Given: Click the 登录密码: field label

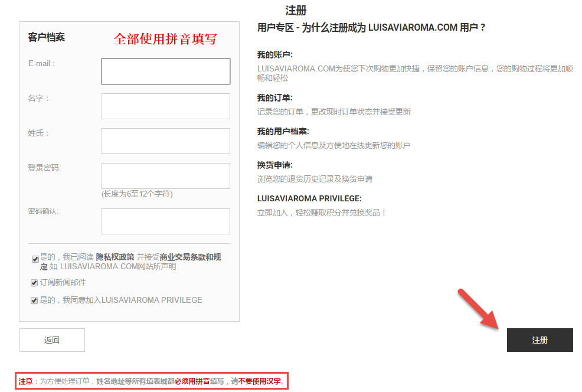Looking at the screenshot, I should point(44,168).
